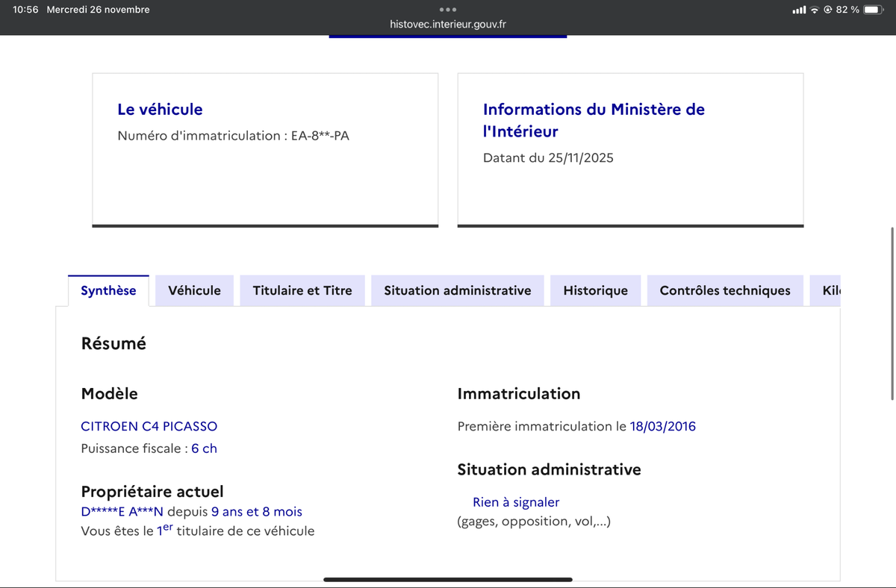Viewport: 896px width, 588px height.
Task: Click the Le véhicule card heading
Action: point(160,109)
